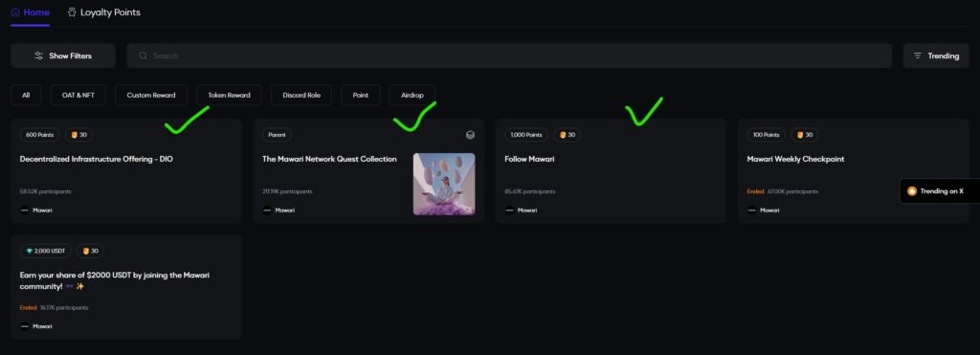Click the 58.52K participants text

point(46,192)
